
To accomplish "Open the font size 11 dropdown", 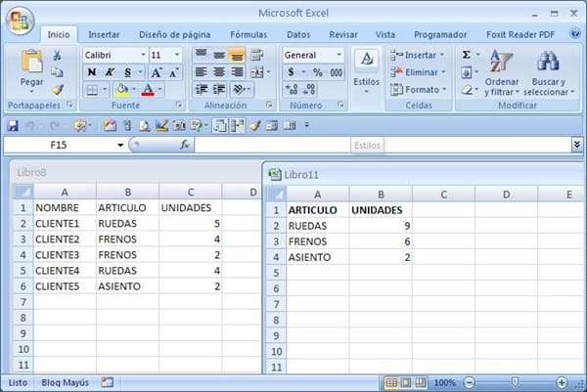I will coord(177,55).
